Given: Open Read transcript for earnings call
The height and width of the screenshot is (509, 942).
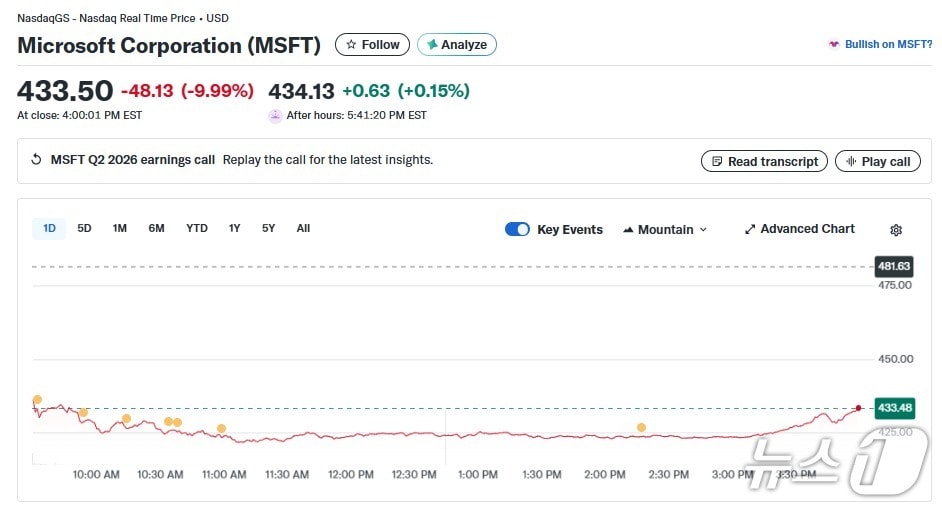Looking at the screenshot, I should pyautogui.click(x=764, y=161).
